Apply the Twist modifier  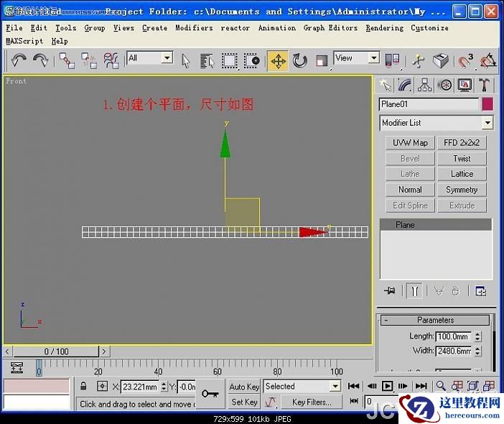[462, 158]
